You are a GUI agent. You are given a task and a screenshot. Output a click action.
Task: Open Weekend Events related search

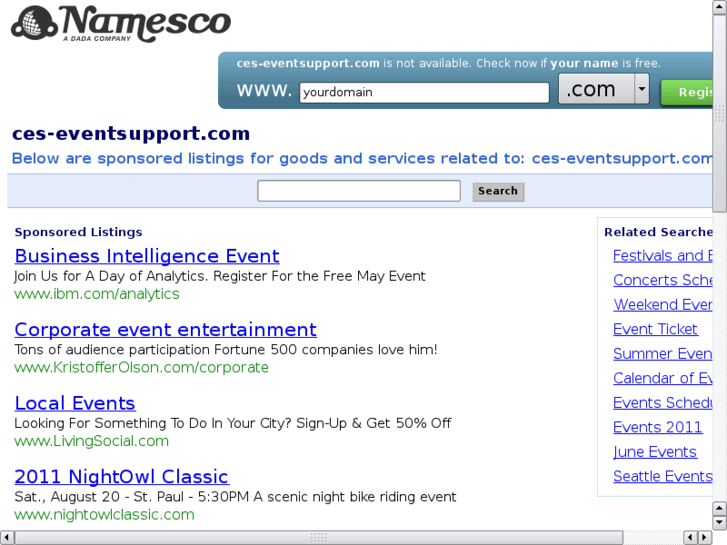663,305
